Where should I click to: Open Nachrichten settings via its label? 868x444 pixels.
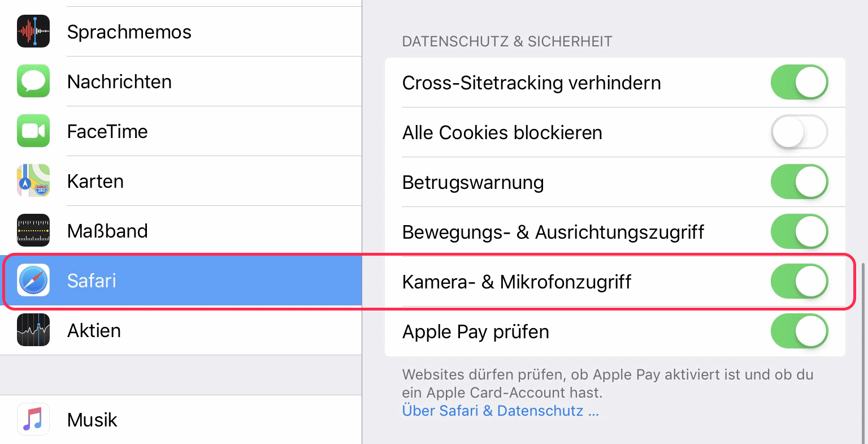[119, 81]
